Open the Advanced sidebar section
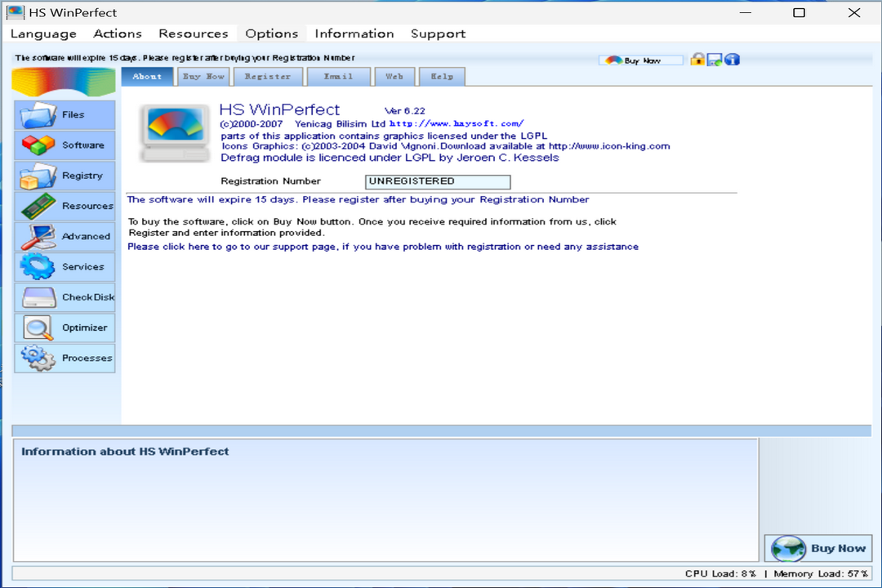The image size is (882, 588). click(x=65, y=237)
